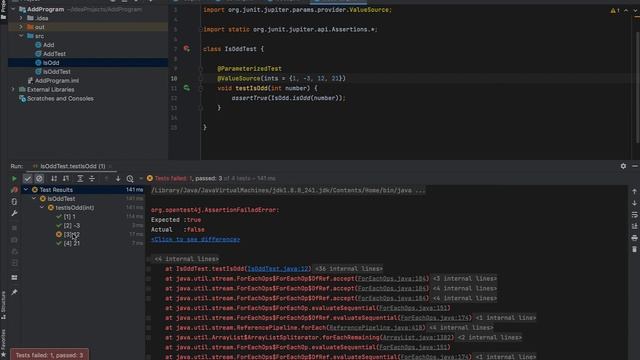The height and width of the screenshot is (360, 640).
Task: Collapse the IsOddTest results node
Action: (x=34, y=199)
